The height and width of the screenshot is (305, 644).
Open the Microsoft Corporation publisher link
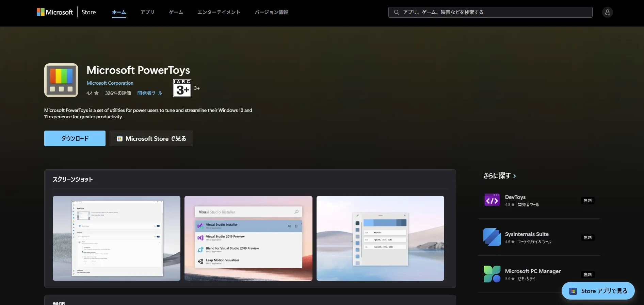110,83
